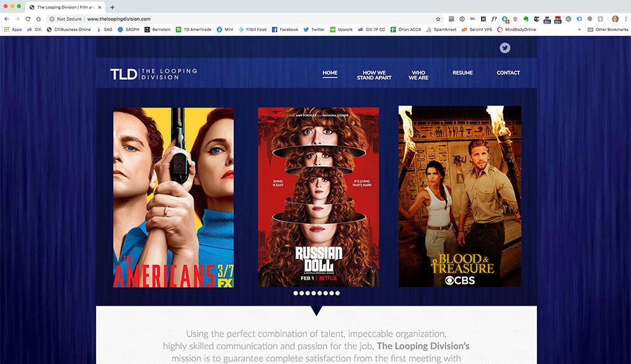
Task: Open the Chrome profile avatar
Action: tap(615, 19)
